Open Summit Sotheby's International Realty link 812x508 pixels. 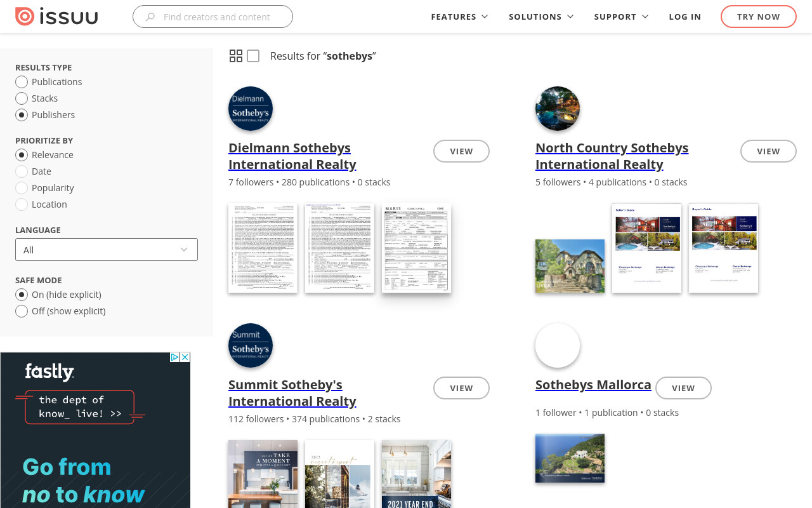292,393
